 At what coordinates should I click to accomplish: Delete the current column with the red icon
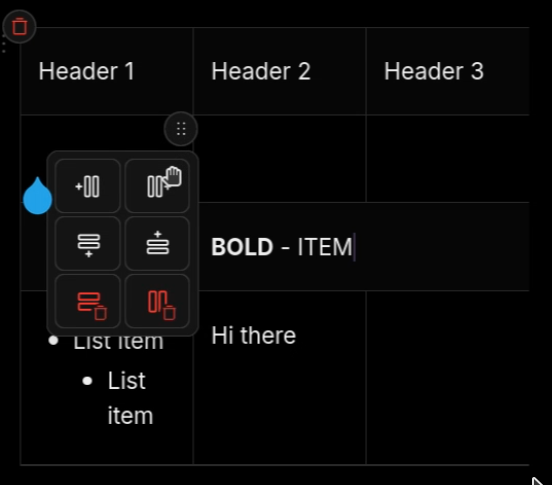point(157,302)
